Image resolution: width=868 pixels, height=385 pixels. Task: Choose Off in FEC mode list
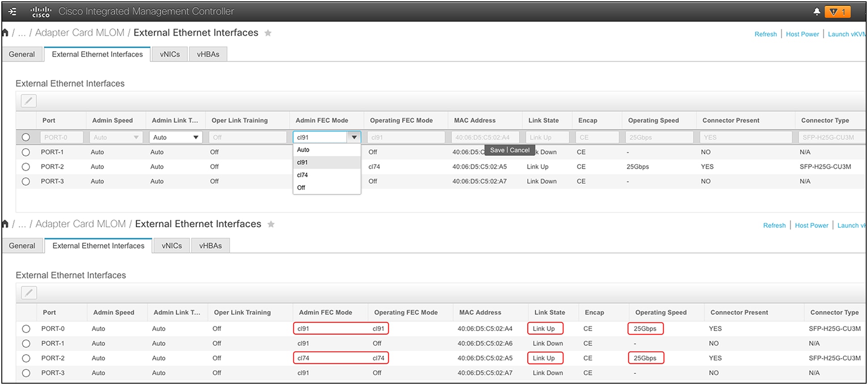coord(326,188)
